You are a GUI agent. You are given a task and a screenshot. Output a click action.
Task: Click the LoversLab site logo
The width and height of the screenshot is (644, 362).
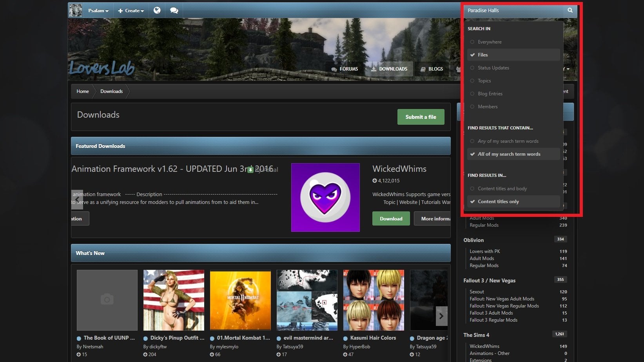click(x=102, y=68)
